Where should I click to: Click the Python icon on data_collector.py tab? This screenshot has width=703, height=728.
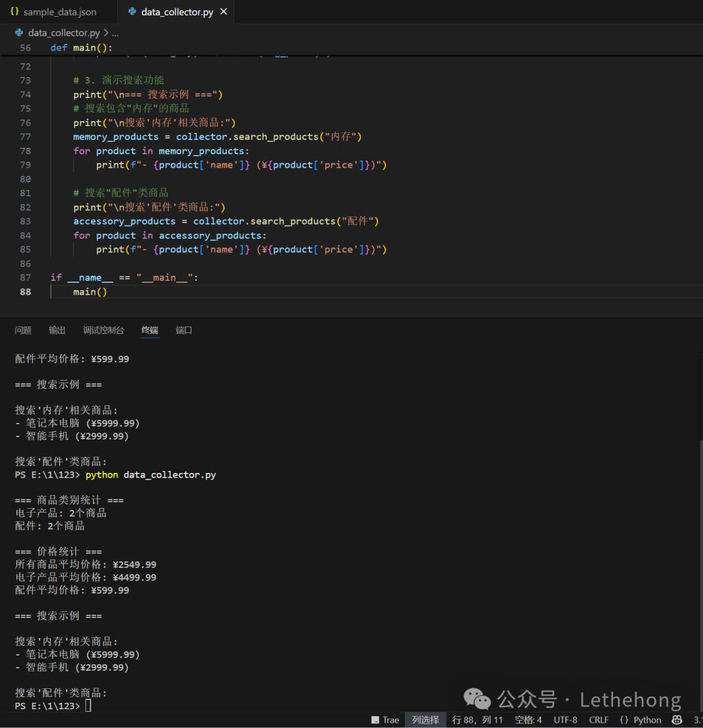(x=132, y=12)
